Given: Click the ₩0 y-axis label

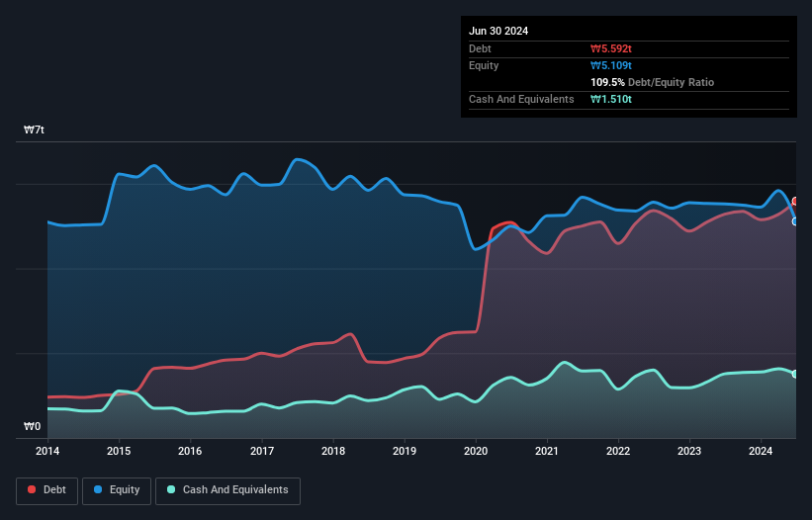Looking at the screenshot, I should [32, 426].
